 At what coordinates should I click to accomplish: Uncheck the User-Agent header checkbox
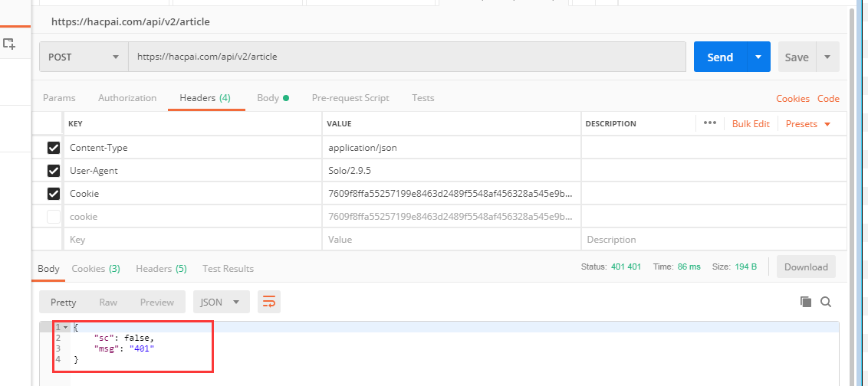pyautogui.click(x=54, y=171)
